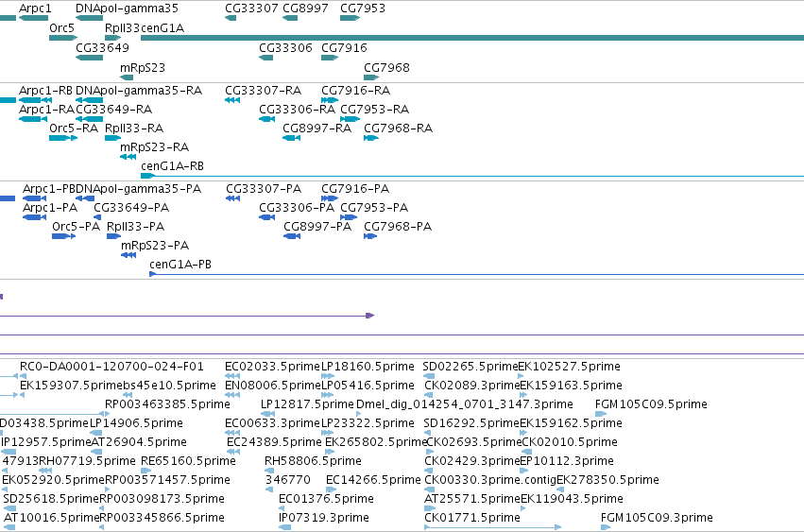Click the DNApol-gamma35 gene label
This screenshot has height=532, width=804.
coord(127,9)
